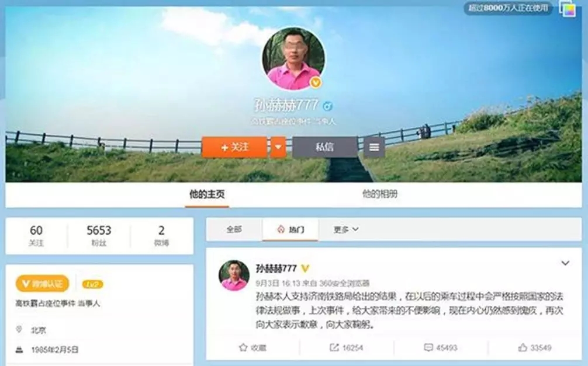588x366 pixels.
Task: Send a message via the 私信 button
Action: (x=324, y=147)
